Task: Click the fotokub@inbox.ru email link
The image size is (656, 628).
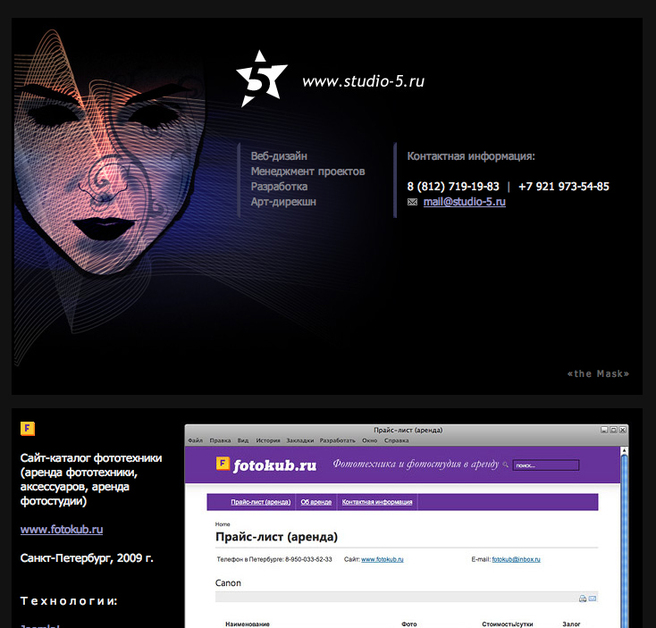Action: [x=516, y=559]
